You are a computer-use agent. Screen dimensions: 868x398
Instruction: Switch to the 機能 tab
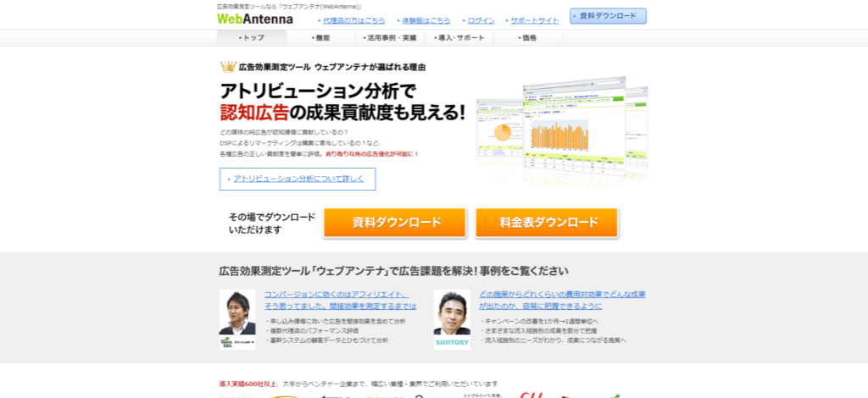click(321, 38)
